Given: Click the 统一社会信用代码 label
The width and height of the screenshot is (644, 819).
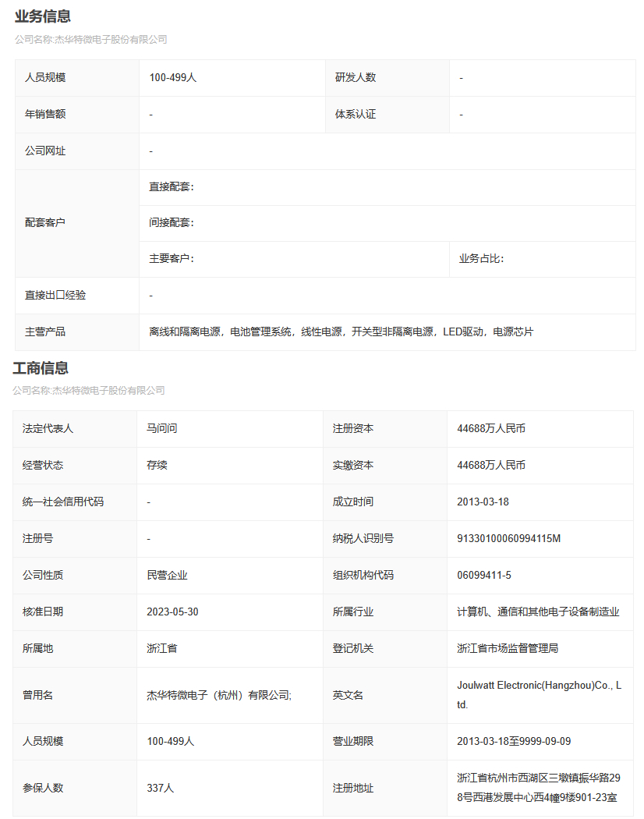Looking at the screenshot, I should [x=63, y=502].
